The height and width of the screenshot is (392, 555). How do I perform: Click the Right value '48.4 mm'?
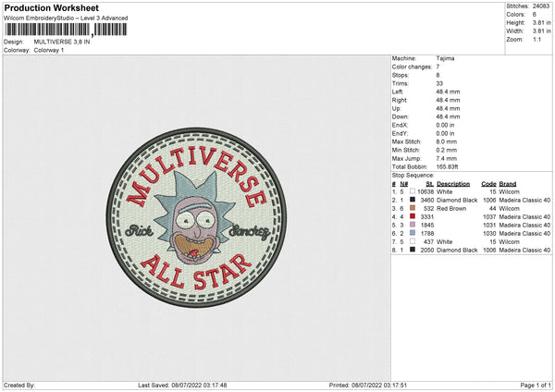[448, 100]
